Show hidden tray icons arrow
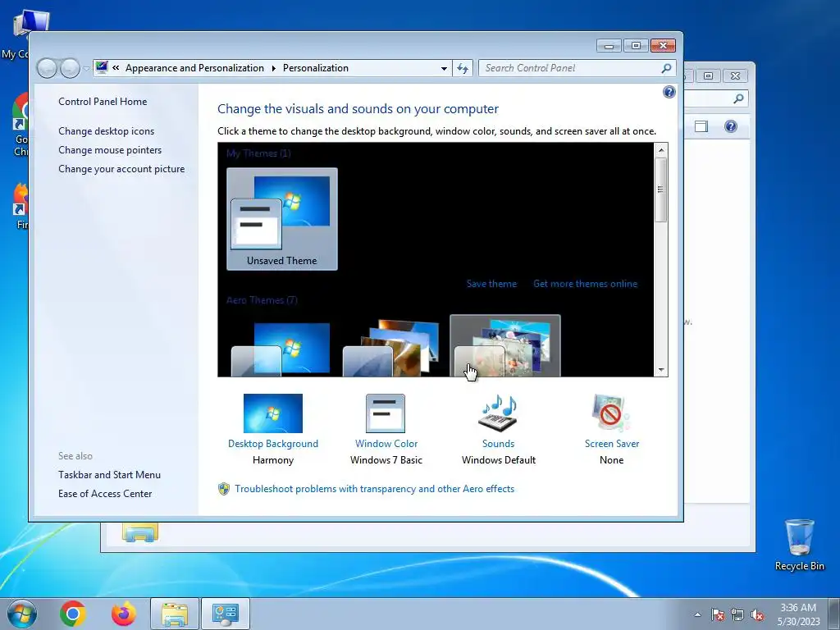Viewport: 840px width, 630px height. click(697, 614)
